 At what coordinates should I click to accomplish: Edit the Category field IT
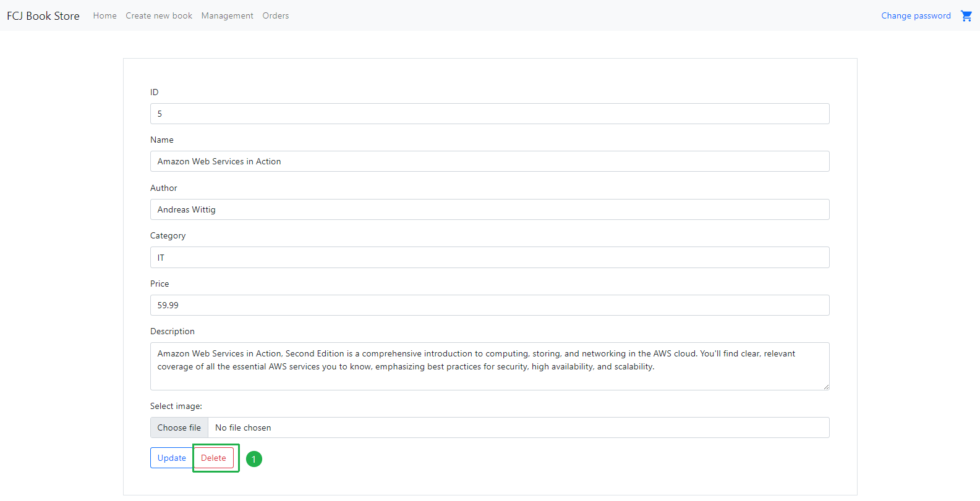(x=490, y=257)
